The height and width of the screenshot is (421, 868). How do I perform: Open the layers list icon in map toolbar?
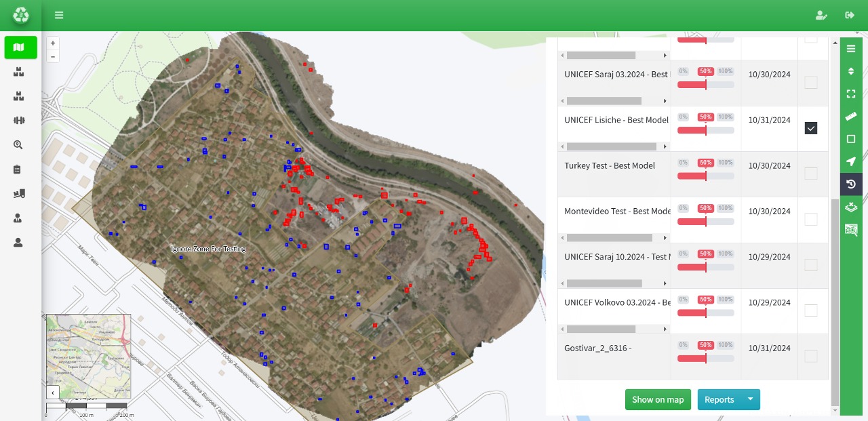851,49
